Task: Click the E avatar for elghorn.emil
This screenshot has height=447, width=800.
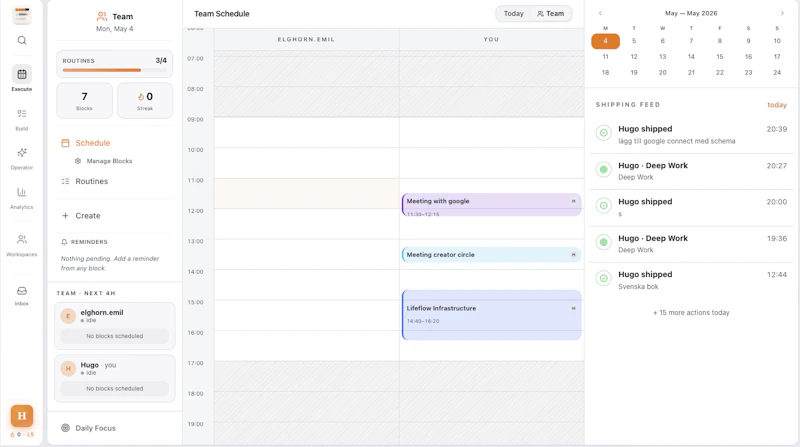Action: [68, 316]
